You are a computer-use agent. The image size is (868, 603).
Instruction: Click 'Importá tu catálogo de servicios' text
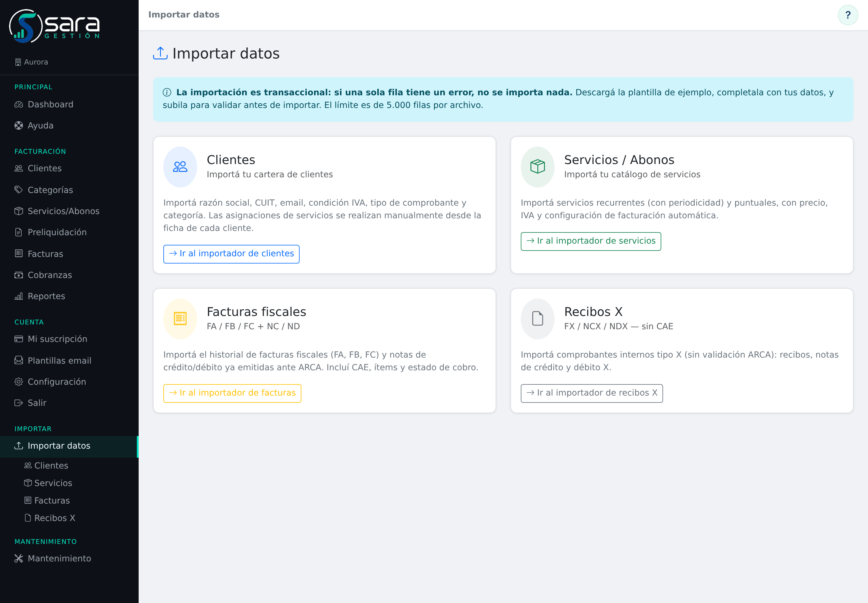pos(632,175)
